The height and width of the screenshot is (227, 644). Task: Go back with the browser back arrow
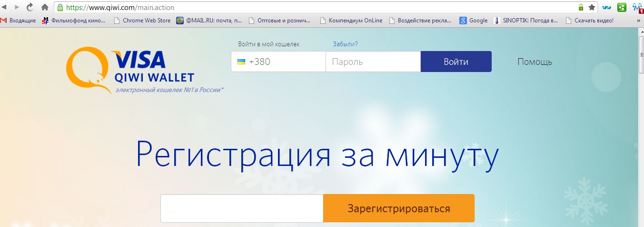coord(4,7)
